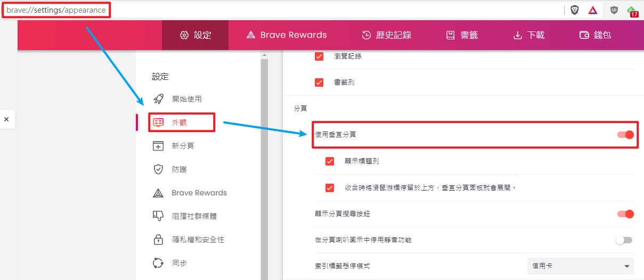The image size is (644, 280).
Task: Click the Brave Shields lion icon
Action: 575,10
